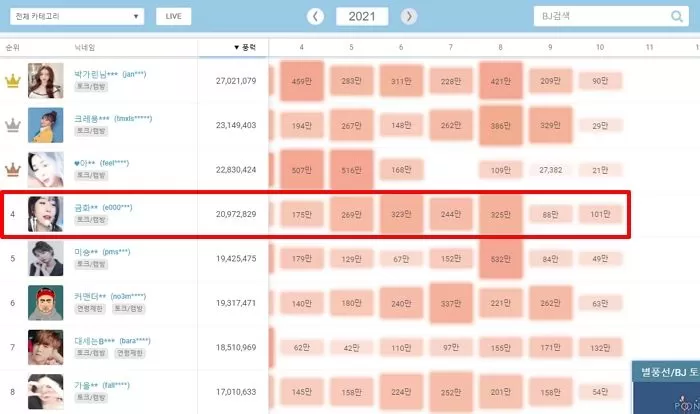Click 연령제한 tag under 커맨더**
The width and height of the screenshot is (700, 414).
click(91, 309)
